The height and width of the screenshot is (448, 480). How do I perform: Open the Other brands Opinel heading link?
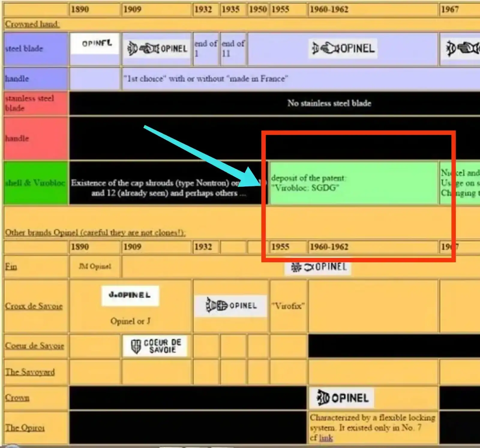tap(95, 233)
